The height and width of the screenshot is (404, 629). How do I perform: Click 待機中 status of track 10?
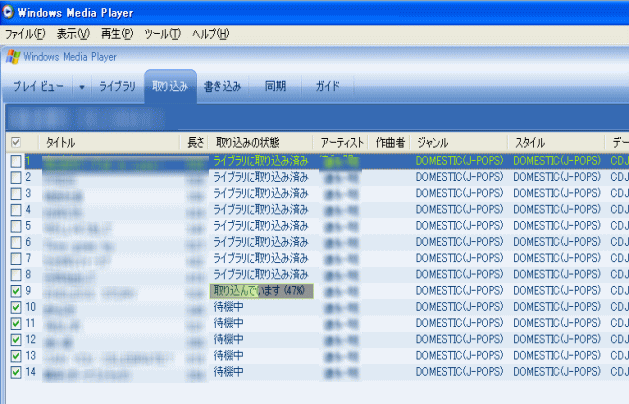pos(229,307)
